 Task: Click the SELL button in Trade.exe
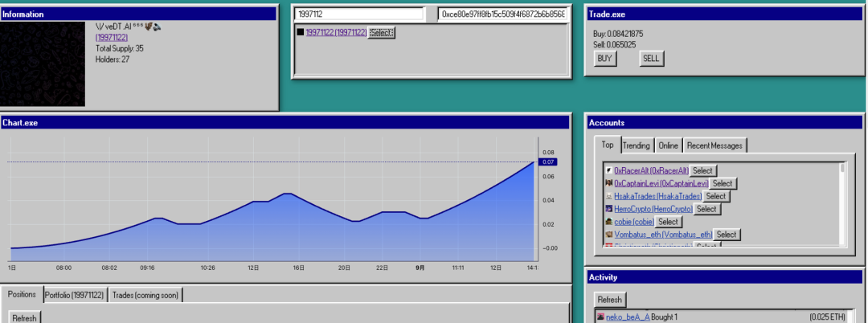point(651,59)
